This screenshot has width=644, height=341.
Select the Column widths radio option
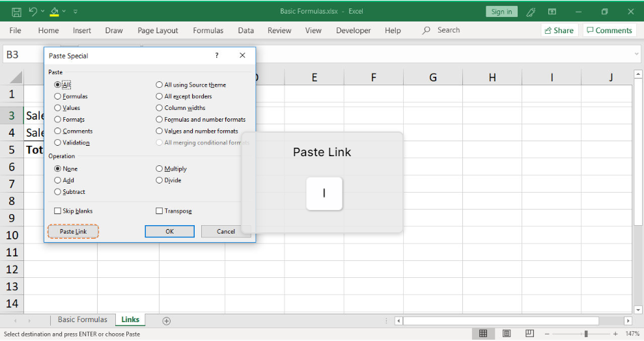(x=180, y=107)
